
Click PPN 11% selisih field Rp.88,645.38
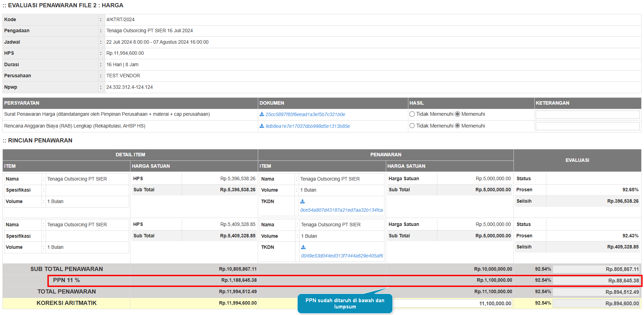click(596, 281)
